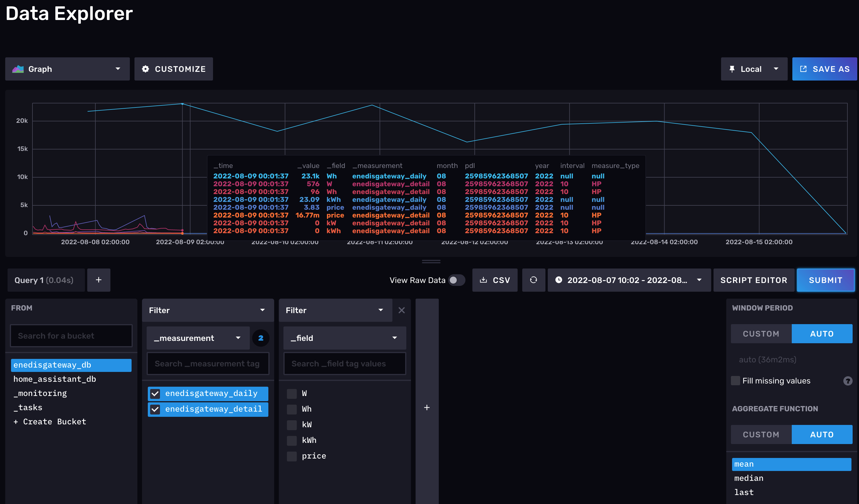This screenshot has width=859, height=504.
Task: Open the Graph visualization type dropdown
Action: (68, 69)
